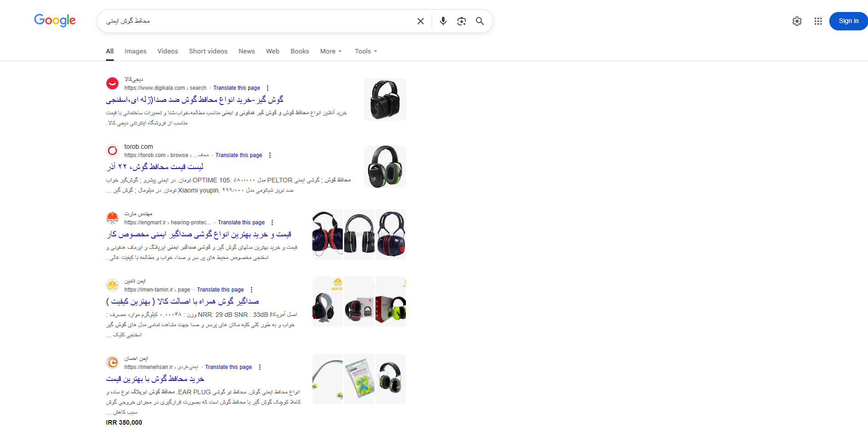Switch to the News tab
This screenshot has width=868, height=427.
pos(247,51)
